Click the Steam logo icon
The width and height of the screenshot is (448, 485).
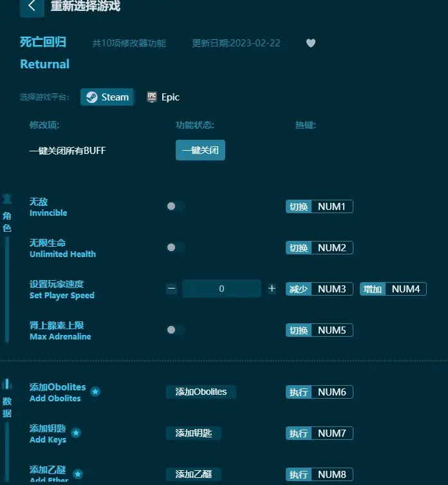coord(92,97)
